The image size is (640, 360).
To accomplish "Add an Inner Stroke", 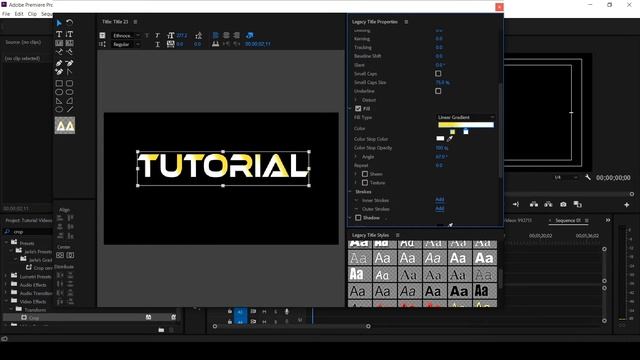I will [440, 200].
